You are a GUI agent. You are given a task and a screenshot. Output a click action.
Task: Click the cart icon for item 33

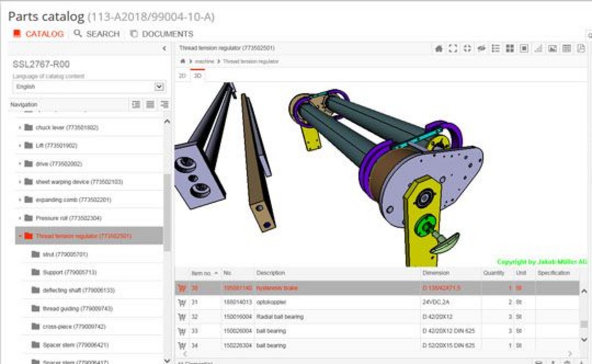(x=182, y=331)
